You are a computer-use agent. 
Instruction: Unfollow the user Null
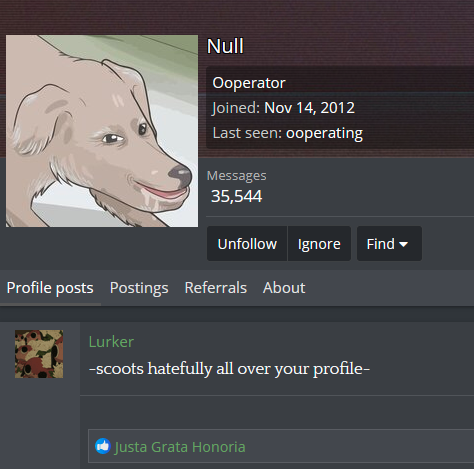pyautogui.click(x=247, y=244)
